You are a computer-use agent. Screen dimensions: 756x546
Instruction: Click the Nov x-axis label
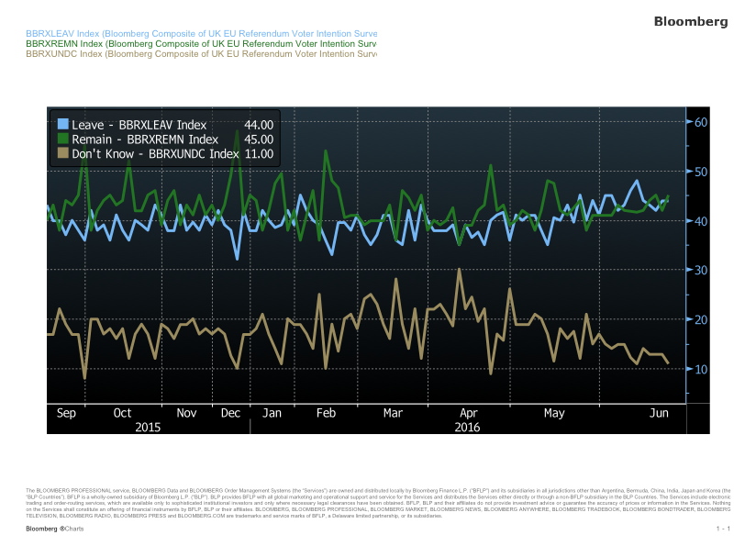[x=186, y=413]
